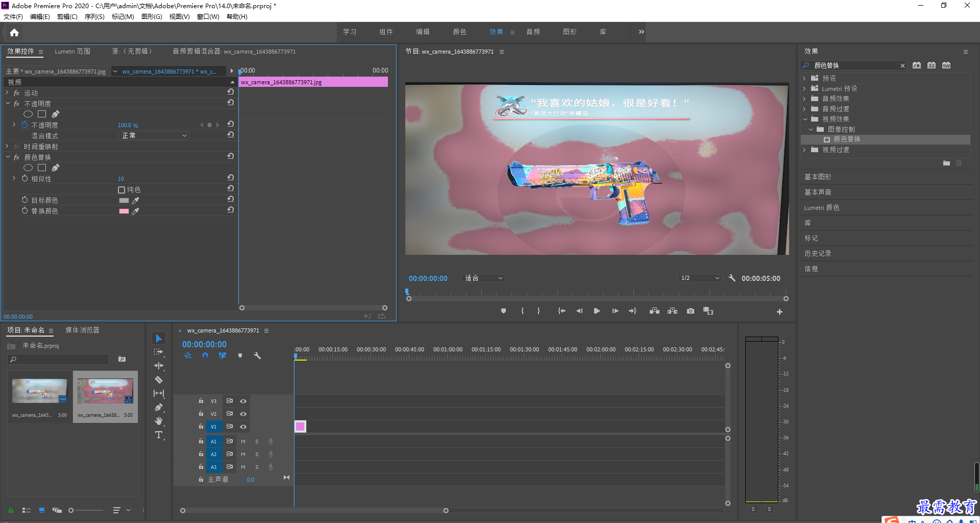Add marker in timeline panel
Viewport: 980px width, 523px height.
(x=240, y=355)
